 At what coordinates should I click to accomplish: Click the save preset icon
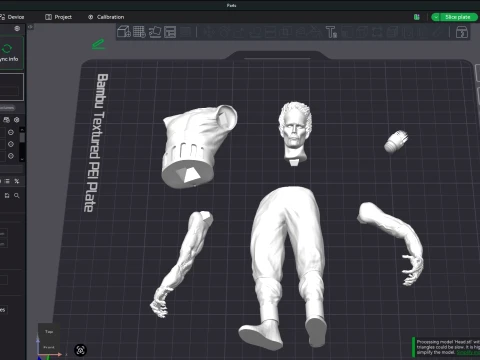[x=7, y=196]
